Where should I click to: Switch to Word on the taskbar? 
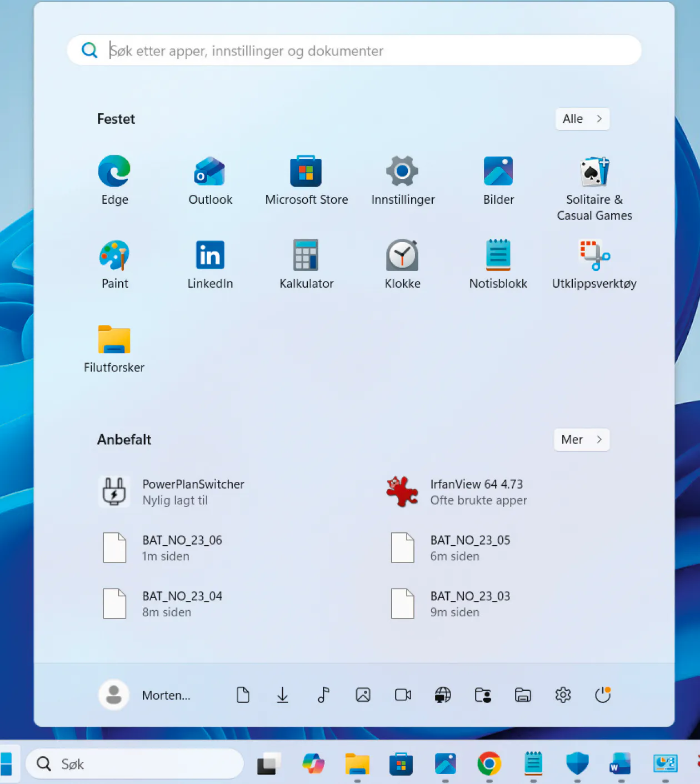point(621,764)
